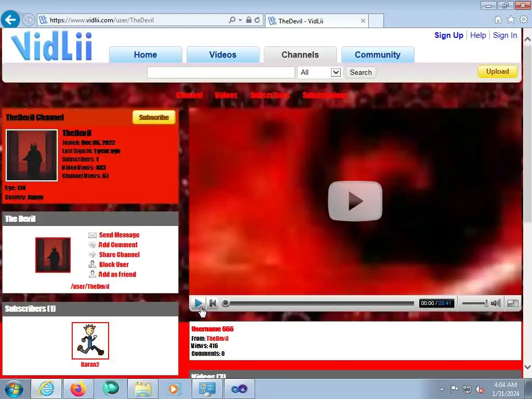The height and width of the screenshot is (399, 532).
Task: Select Subscribers in the profile menu
Action: pos(270,95)
